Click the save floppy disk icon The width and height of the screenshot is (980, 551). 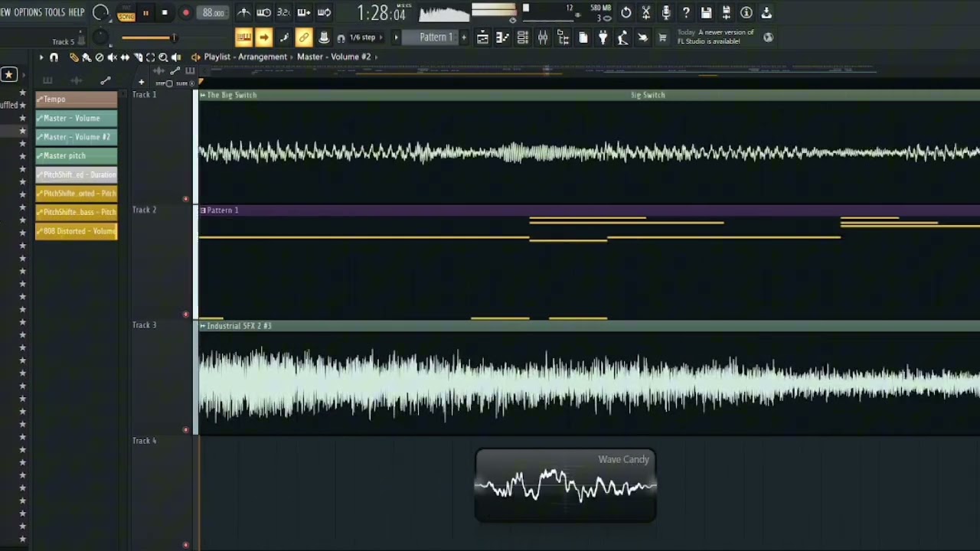tap(706, 13)
